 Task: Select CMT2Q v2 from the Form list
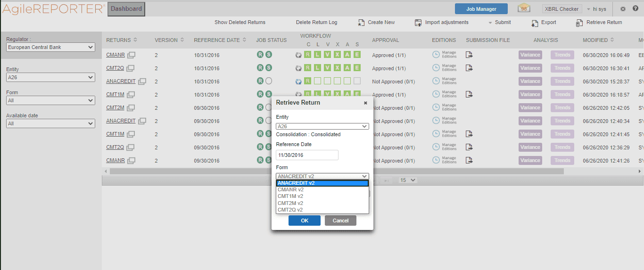pos(322,210)
